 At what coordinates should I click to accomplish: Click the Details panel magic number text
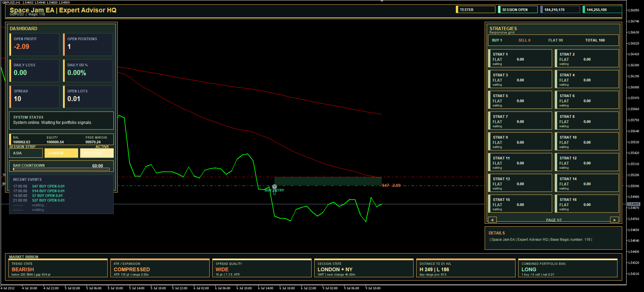coord(541,239)
